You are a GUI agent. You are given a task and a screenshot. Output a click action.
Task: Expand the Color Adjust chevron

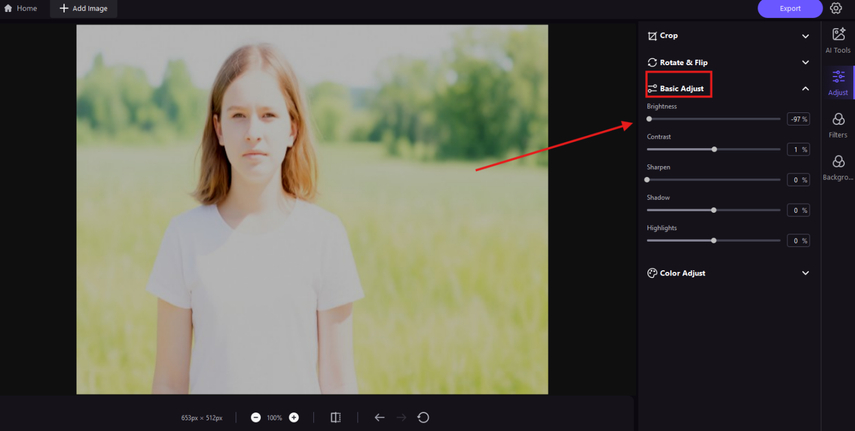805,273
